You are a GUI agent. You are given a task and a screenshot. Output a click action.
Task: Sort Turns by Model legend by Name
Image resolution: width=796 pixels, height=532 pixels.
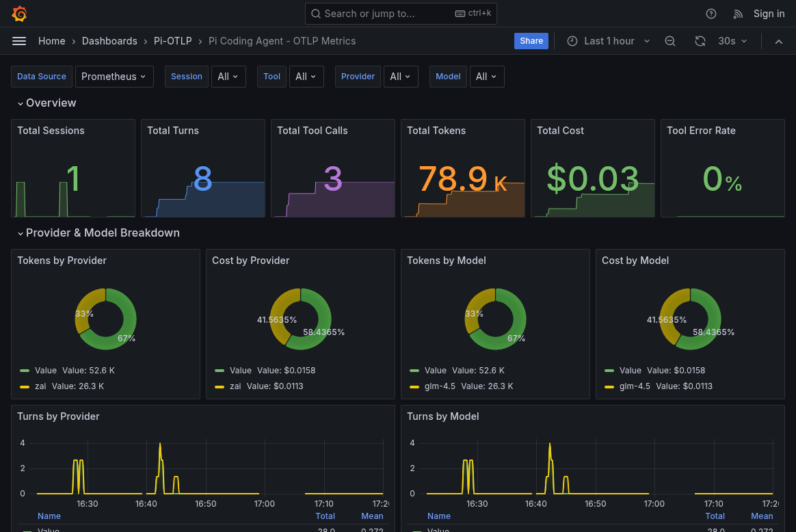438,516
